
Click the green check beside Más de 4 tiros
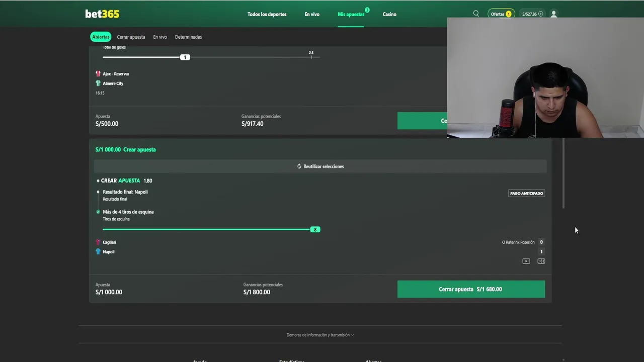point(98,212)
